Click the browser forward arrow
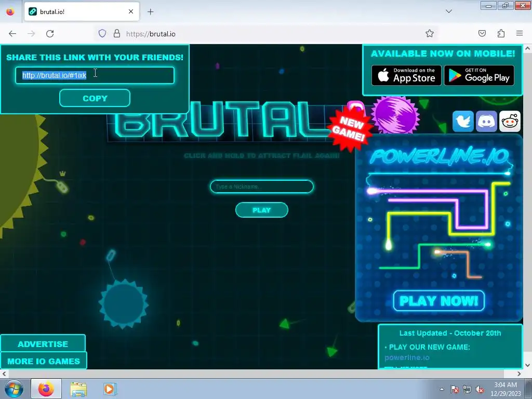Screen dimensions: 532x399 [x=31, y=34]
